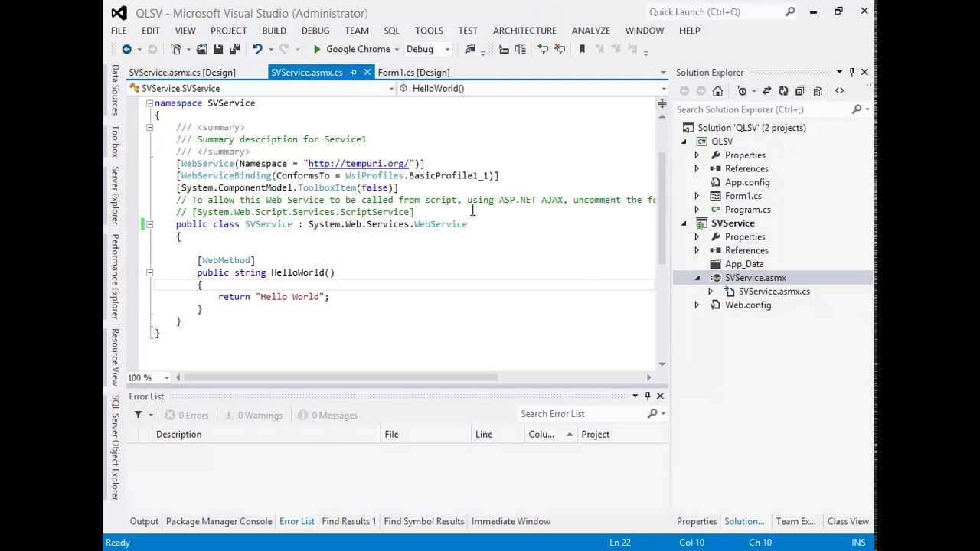Viewport: 980px width, 551px height.
Task: Refresh the Solution Explorer
Action: [783, 91]
